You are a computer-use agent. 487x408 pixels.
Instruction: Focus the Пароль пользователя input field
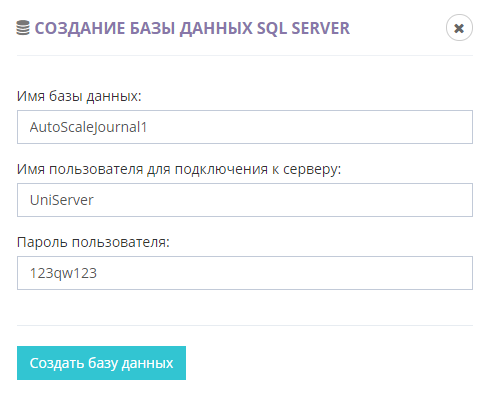point(245,273)
